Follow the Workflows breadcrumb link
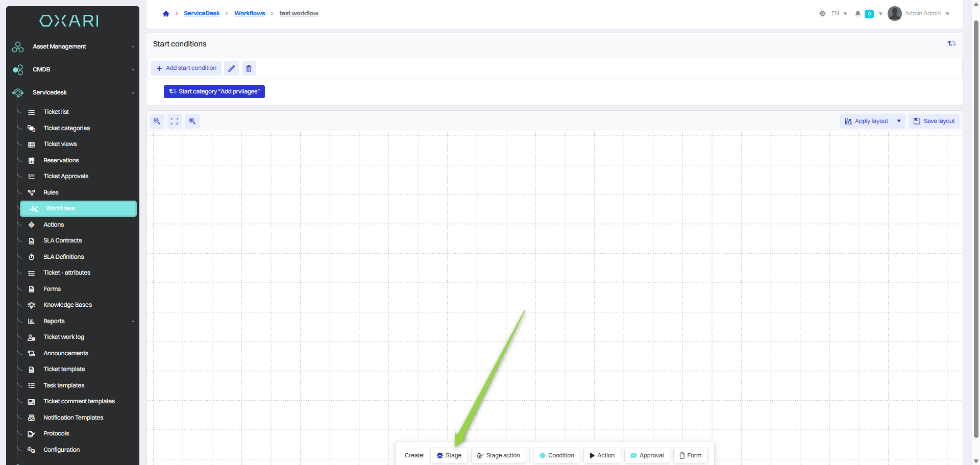Viewport: 980px width, 465px height. coord(250,13)
